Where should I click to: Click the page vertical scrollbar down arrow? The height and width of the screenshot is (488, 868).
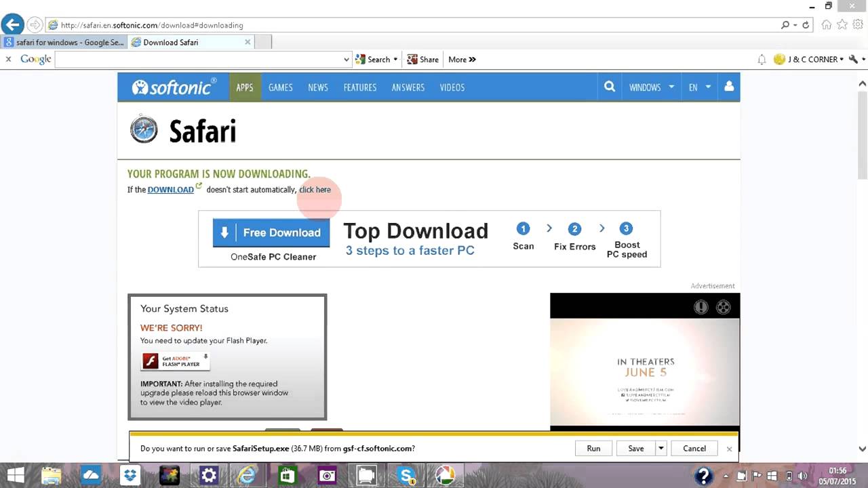[863, 449]
